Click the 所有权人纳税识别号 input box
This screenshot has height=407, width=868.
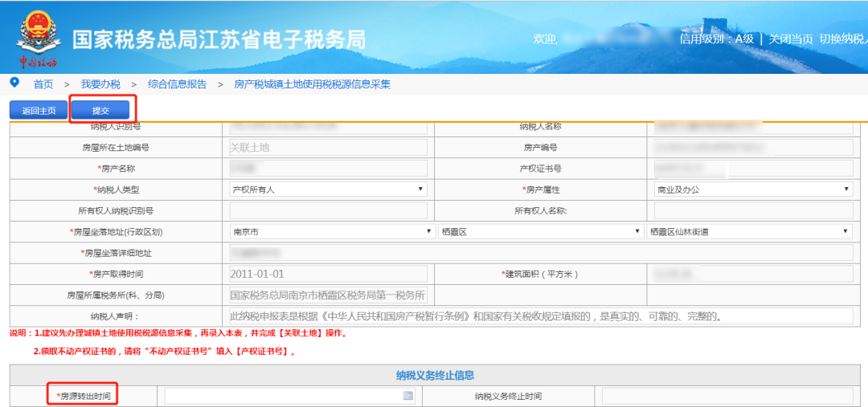(x=328, y=210)
